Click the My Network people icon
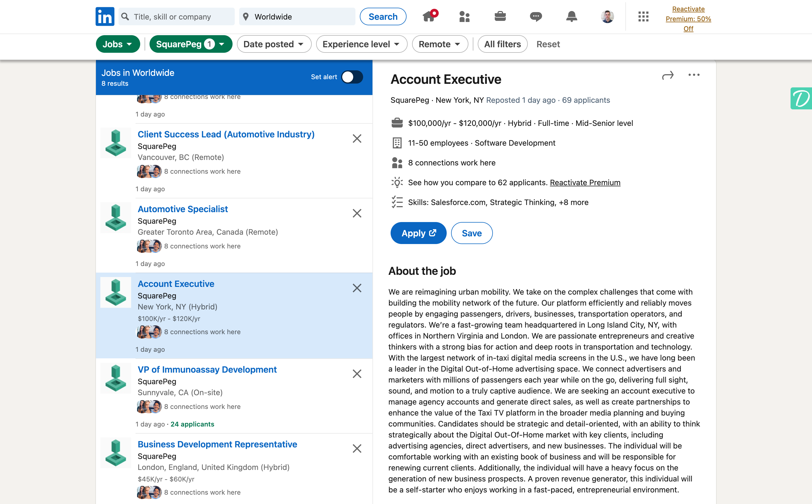 point(465,16)
